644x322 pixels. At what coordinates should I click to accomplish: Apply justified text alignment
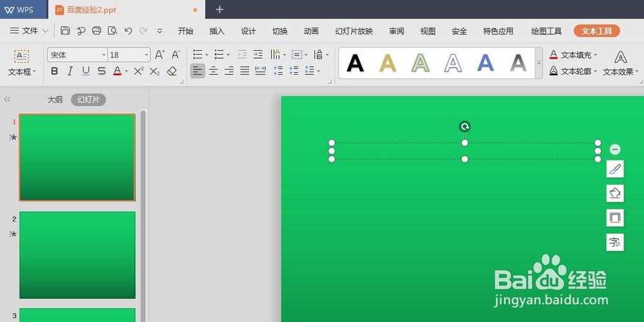pos(245,71)
